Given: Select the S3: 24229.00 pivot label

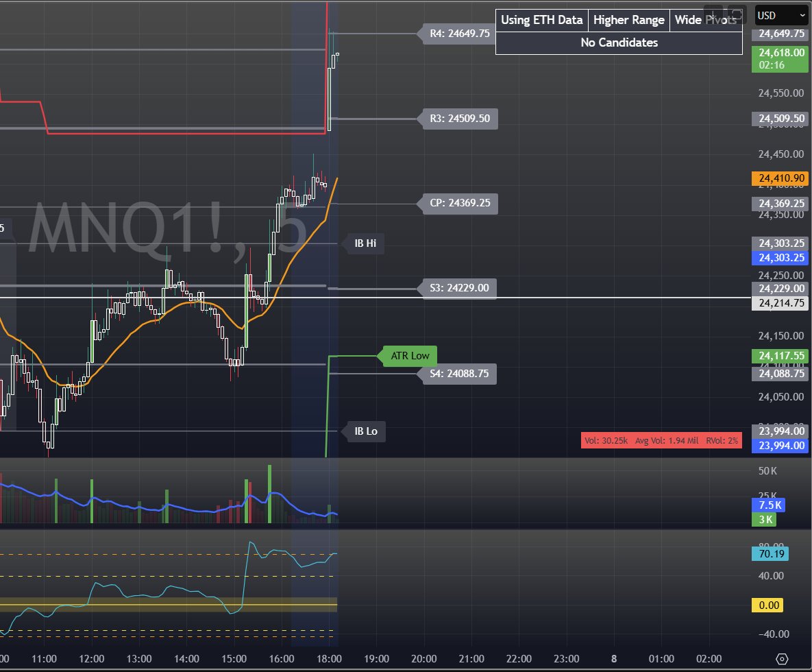Looking at the screenshot, I should pos(459,288).
